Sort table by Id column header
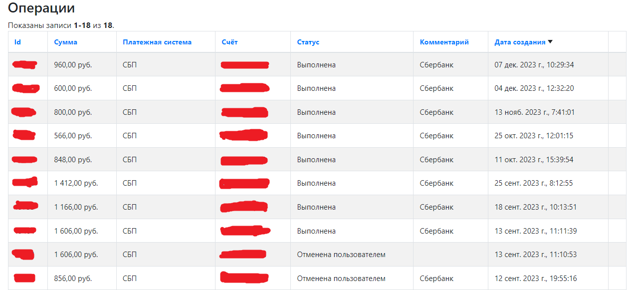The image size is (644, 290). [x=17, y=42]
